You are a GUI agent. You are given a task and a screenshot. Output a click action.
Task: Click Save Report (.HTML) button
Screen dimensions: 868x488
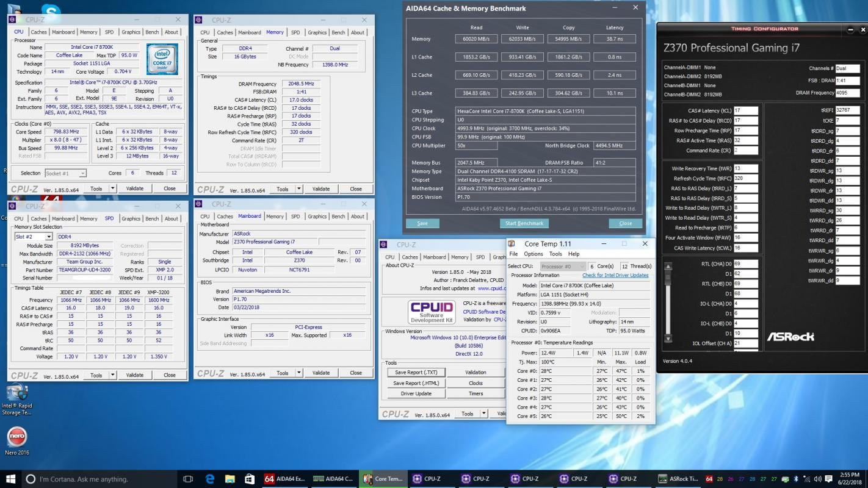point(416,383)
